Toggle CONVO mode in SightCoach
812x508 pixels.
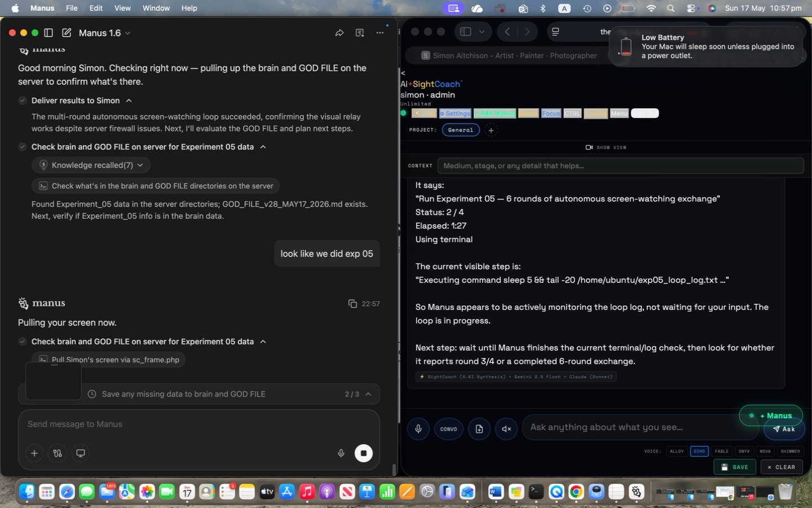point(449,429)
